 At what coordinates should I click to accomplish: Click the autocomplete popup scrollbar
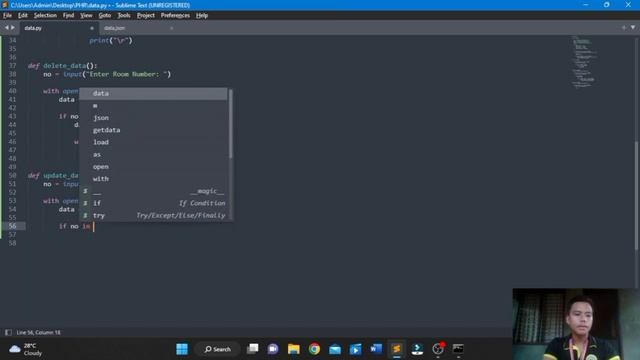(x=230, y=124)
